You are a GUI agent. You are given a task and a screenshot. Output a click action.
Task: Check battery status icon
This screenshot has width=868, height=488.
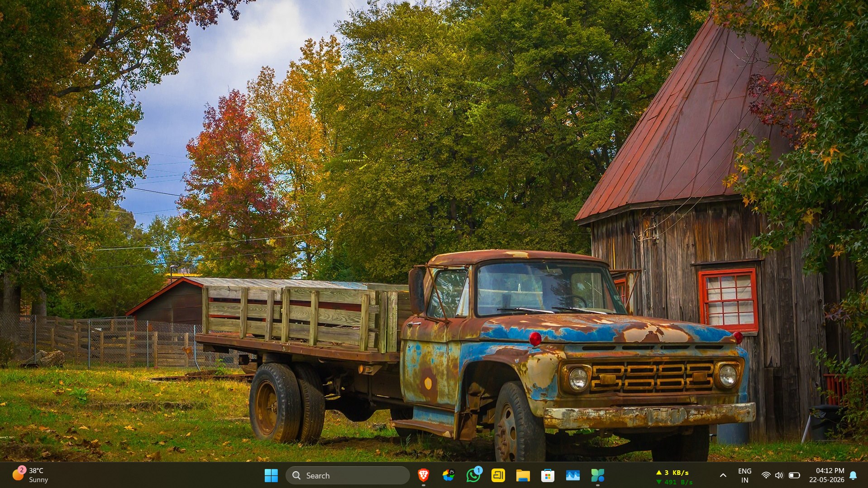click(x=794, y=475)
